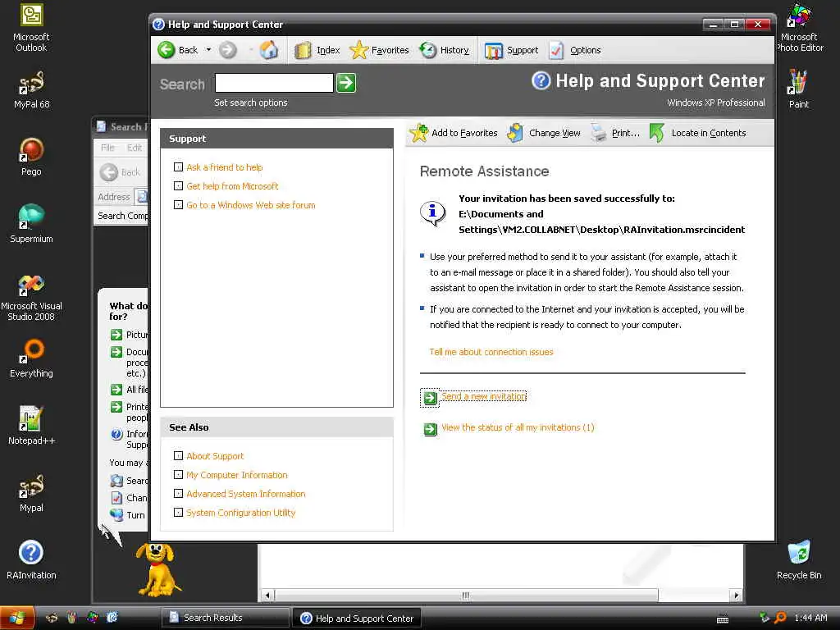
Task: Select Help and Support Center taskbar button
Action: pos(357,619)
